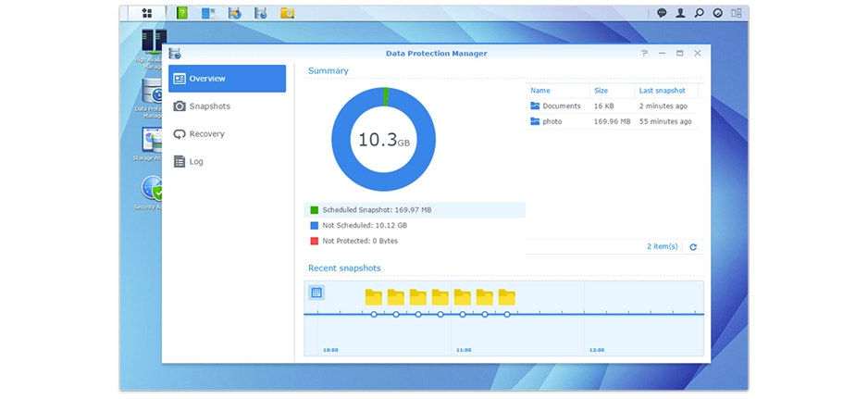The width and height of the screenshot is (868, 399).
Task: Click the red Not Protected legend swatch
Action: (315, 241)
